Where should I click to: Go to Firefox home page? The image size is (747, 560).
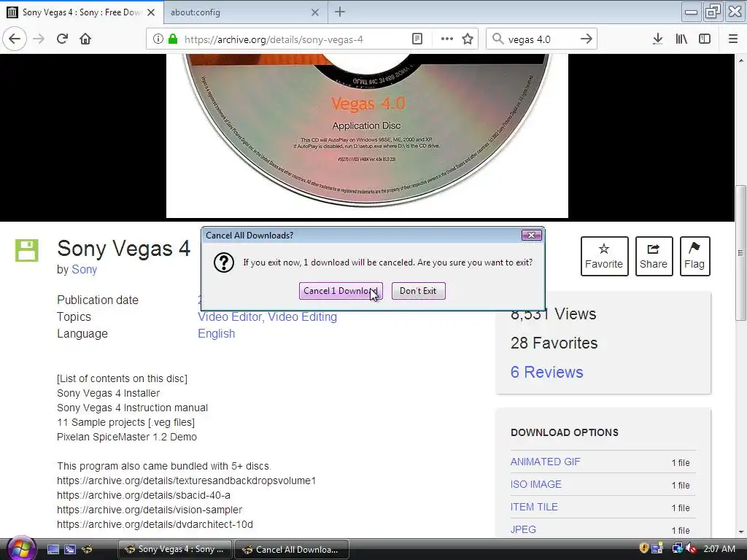tap(85, 39)
